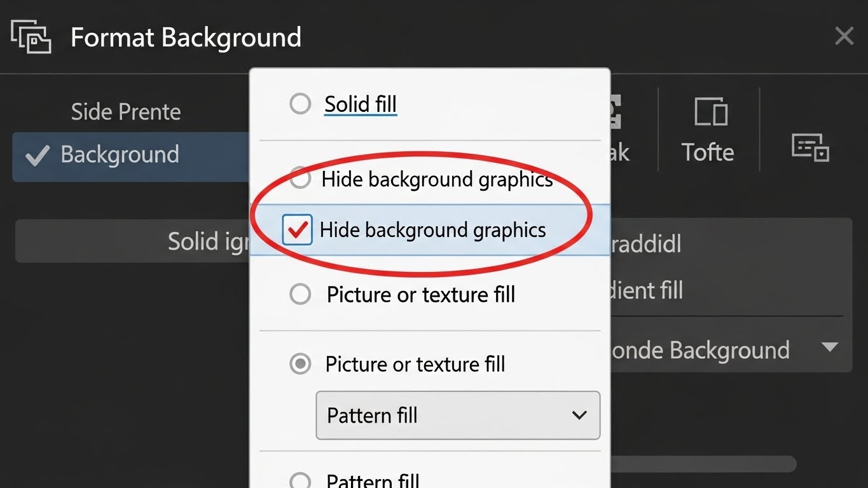Close the Format Background pane
This screenshot has height=488, width=868.
(x=844, y=36)
